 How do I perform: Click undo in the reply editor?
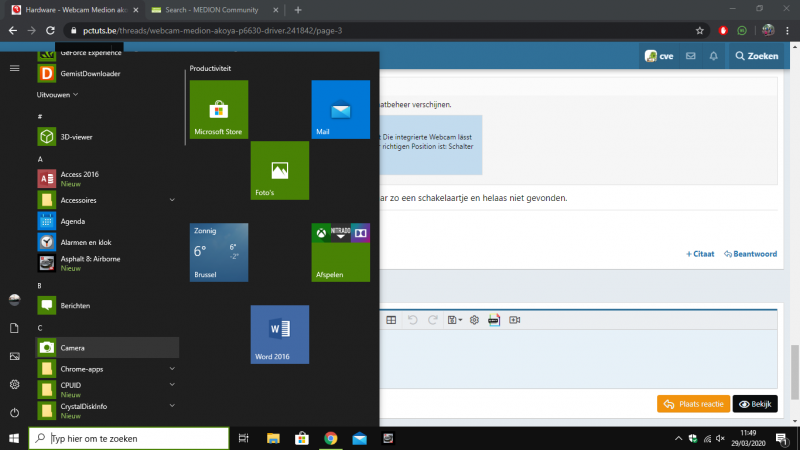(x=413, y=320)
